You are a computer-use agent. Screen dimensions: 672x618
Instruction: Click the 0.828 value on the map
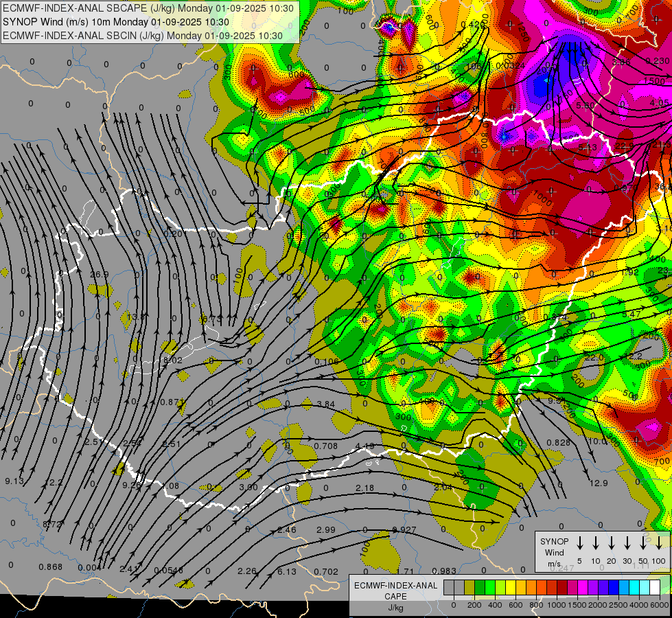pos(559,443)
